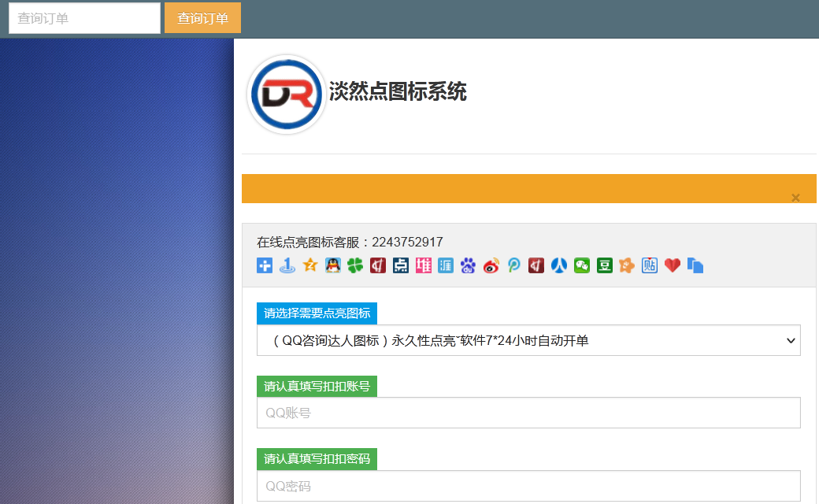Click the green clover share icon
The width and height of the screenshot is (819, 504).
[354, 265]
